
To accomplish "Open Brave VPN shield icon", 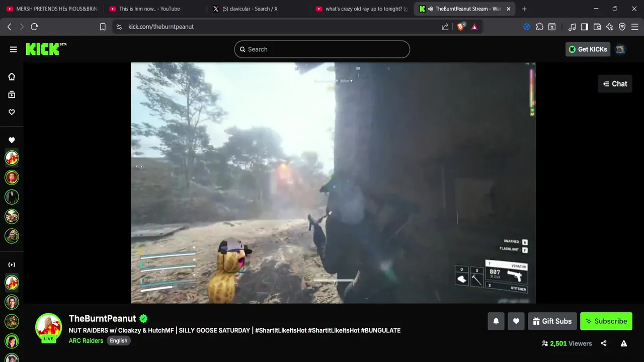I will click(x=622, y=27).
